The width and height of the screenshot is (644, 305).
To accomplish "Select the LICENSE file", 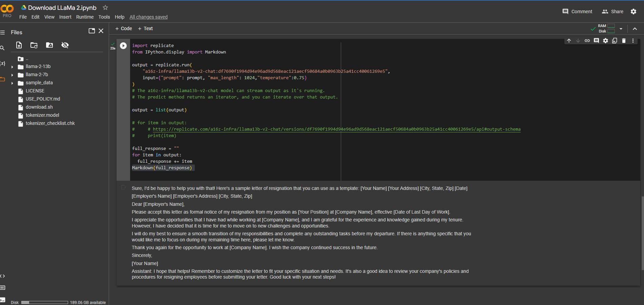I will 35,91.
